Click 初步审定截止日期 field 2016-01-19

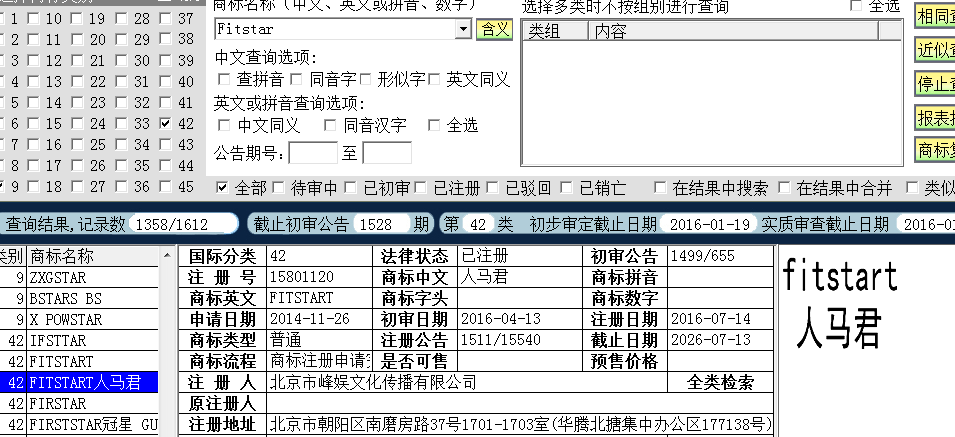710,224
